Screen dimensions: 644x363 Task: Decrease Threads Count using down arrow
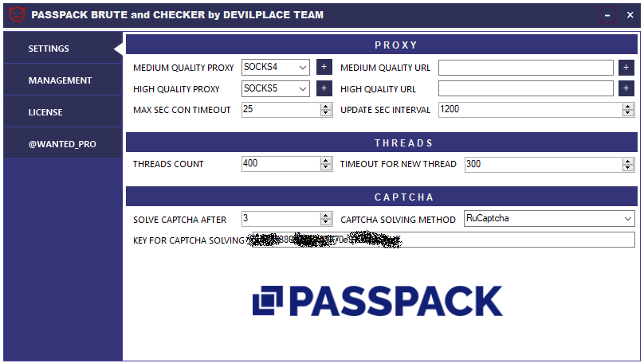326,167
